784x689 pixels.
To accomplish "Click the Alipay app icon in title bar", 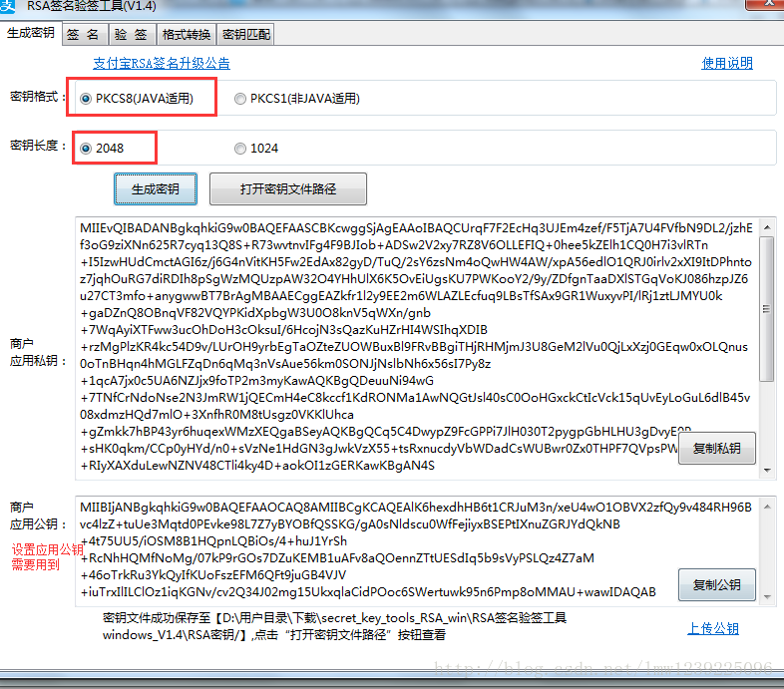I will [x=7, y=7].
